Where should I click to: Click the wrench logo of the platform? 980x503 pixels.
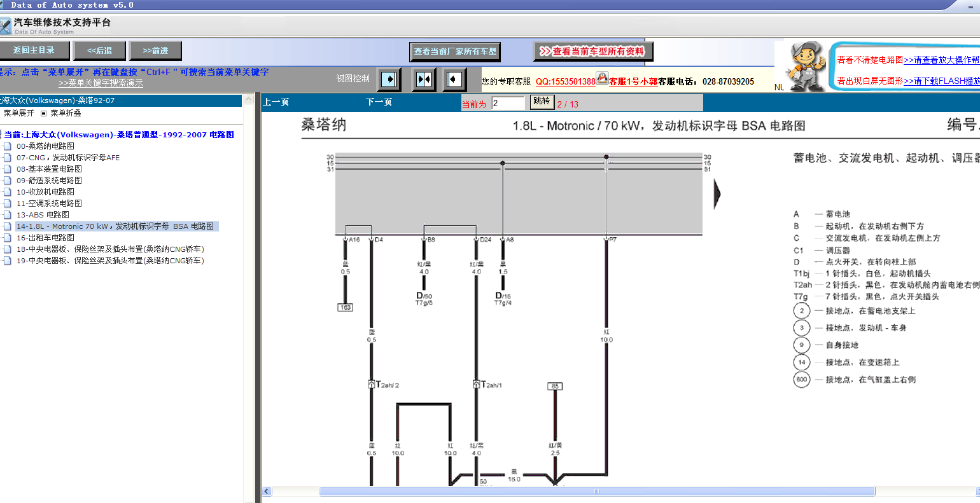pos(5,25)
